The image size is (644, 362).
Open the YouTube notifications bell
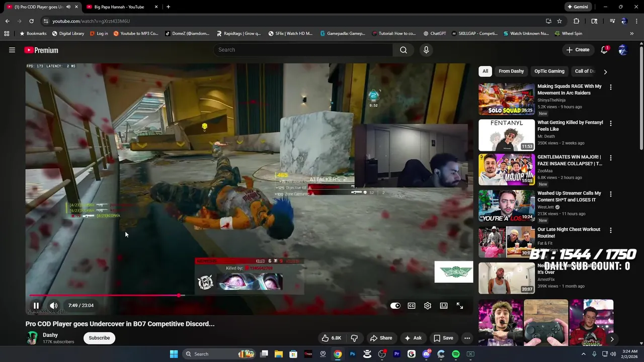tap(604, 50)
